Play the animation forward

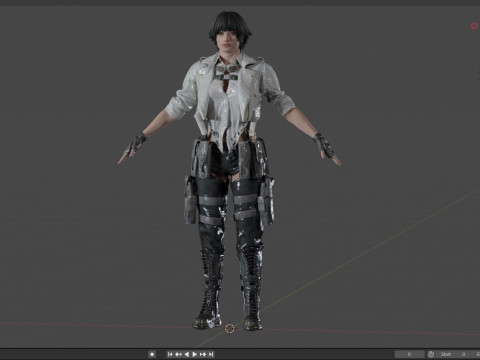(194, 354)
